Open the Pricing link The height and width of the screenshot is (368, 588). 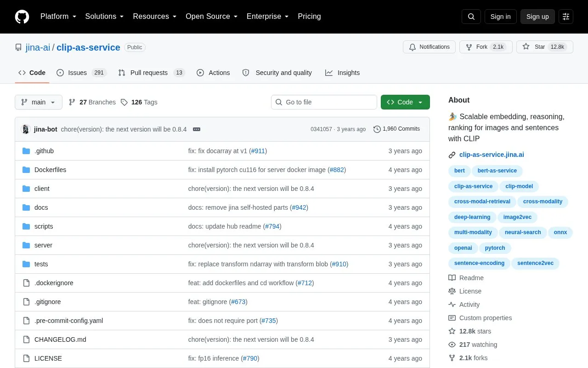309,17
